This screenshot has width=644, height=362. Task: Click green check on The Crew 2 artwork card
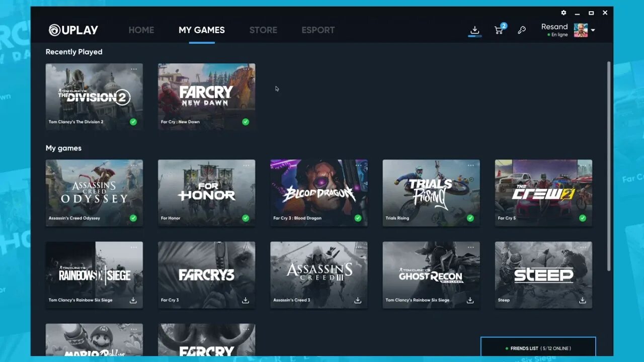pos(582,218)
